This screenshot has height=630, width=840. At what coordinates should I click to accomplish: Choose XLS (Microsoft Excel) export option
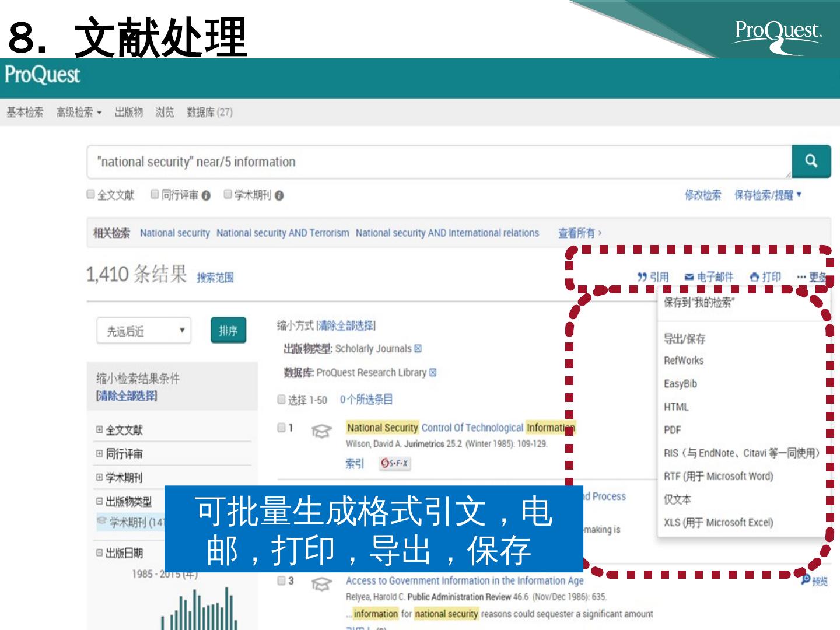[718, 522]
